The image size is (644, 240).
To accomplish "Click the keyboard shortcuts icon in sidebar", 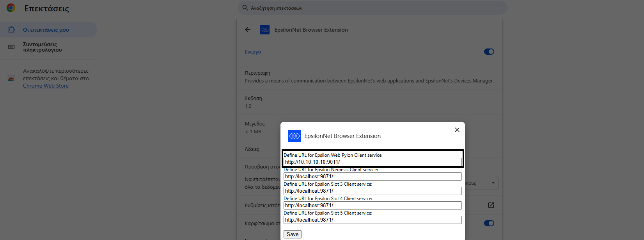I will click(11, 47).
